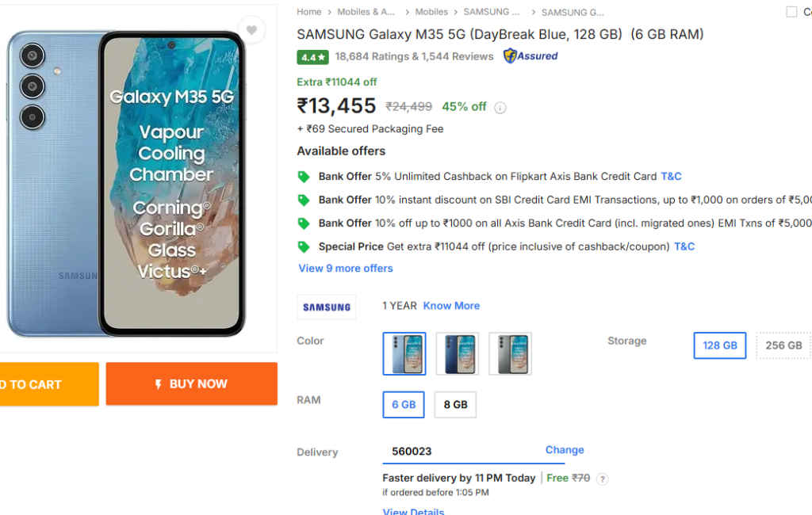The width and height of the screenshot is (812, 515).
Task: Open T&C for the Axis Bank cashback offer
Action: coord(671,176)
